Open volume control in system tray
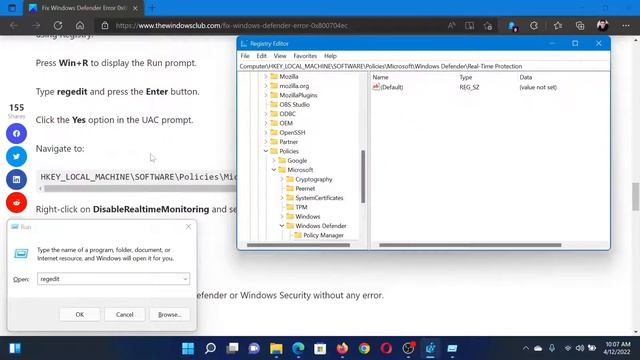640x360 pixels. point(580,348)
